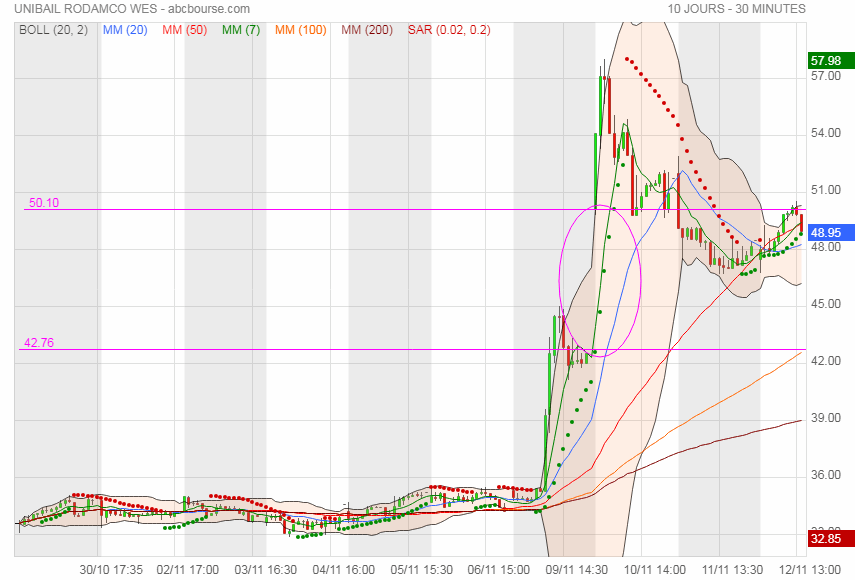This screenshot has width=855, height=580.
Task: Click the 30/10 17:35 time axis label
Action: 111,570
